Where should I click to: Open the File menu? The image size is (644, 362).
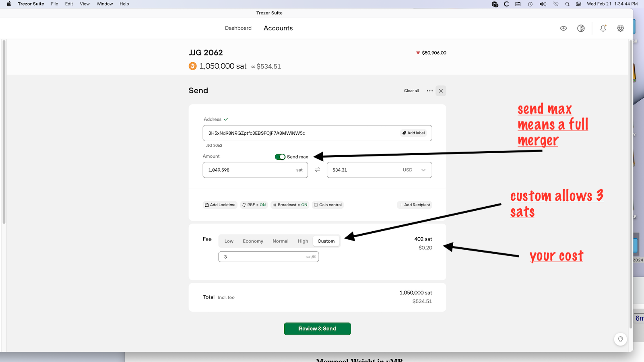pos(54,4)
